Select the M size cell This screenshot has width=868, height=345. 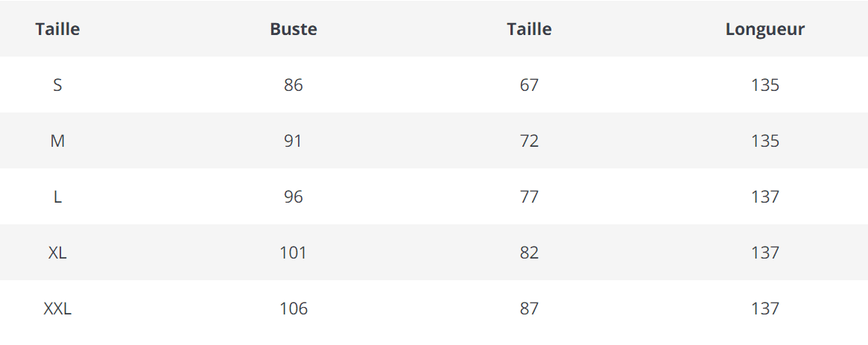click(57, 141)
